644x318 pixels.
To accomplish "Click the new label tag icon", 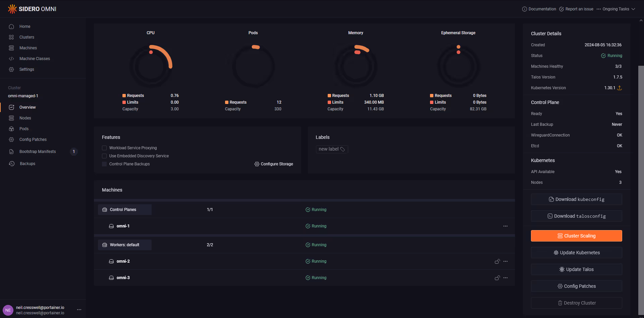I will pos(342,149).
